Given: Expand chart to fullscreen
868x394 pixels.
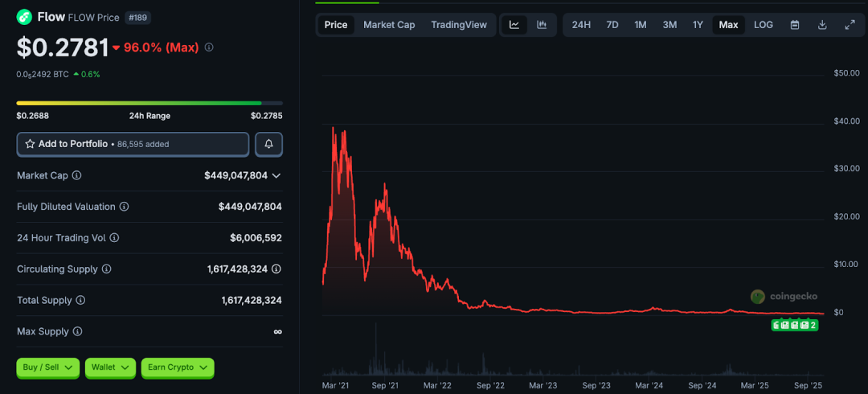Looking at the screenshot, I should click(x=850, y=25).
